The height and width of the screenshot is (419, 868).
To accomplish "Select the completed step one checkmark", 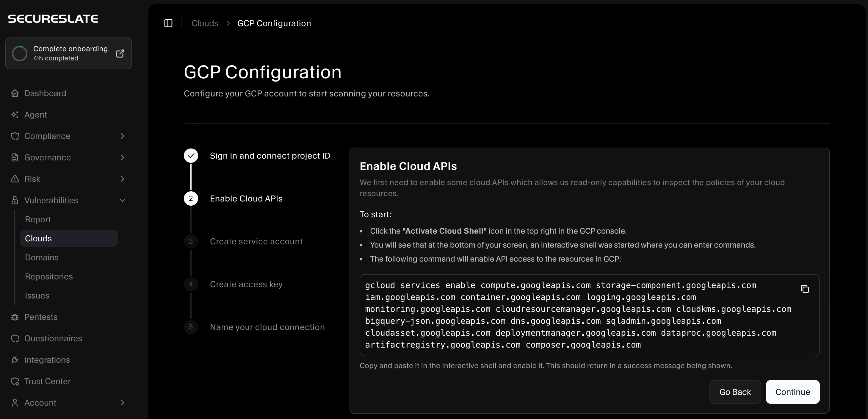I will tap(191, 156).
